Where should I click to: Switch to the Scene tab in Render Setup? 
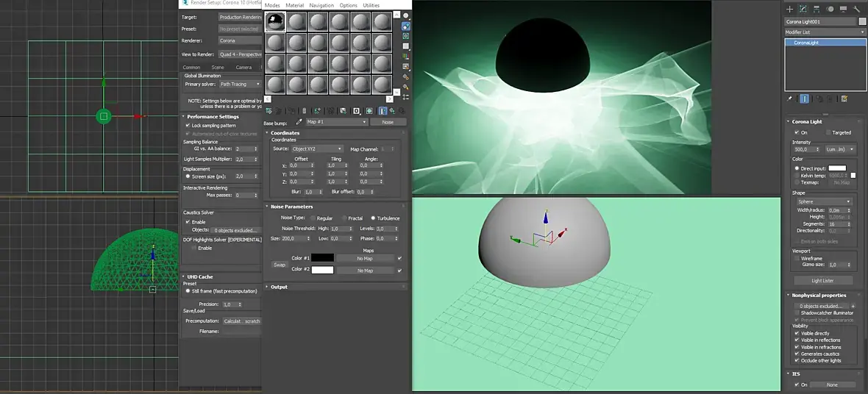coord(218,67)
